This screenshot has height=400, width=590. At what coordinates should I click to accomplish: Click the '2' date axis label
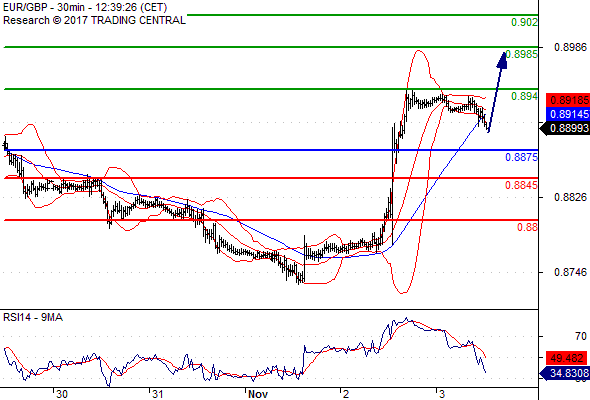[x=346, y=394]
